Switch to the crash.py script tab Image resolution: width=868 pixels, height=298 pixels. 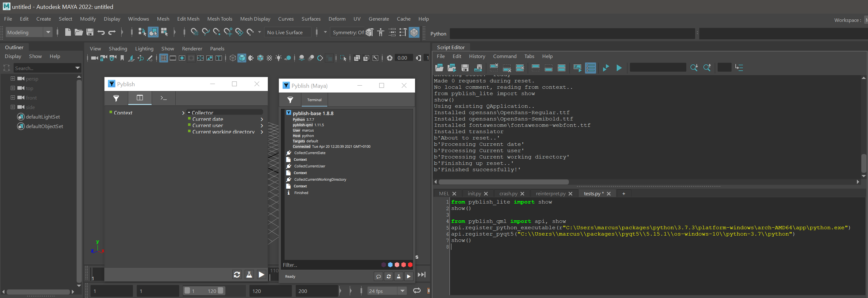(x=508, y=193)
